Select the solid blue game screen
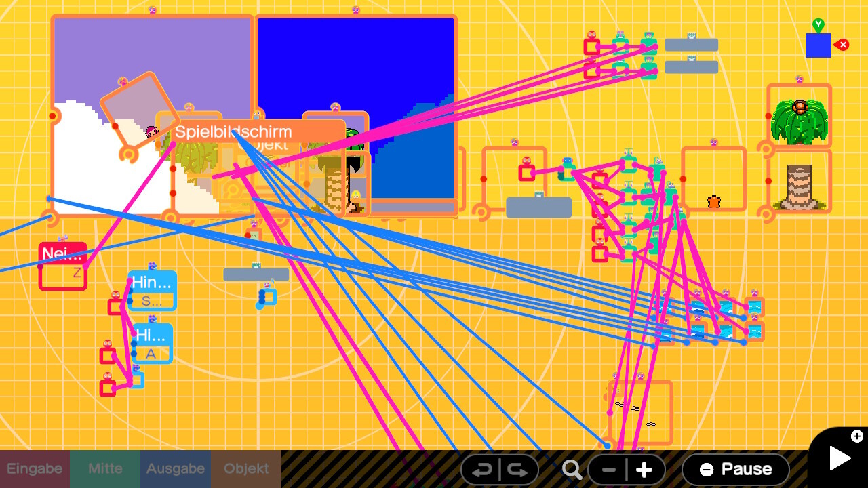 pyautogui.click(x=355, y=68)
